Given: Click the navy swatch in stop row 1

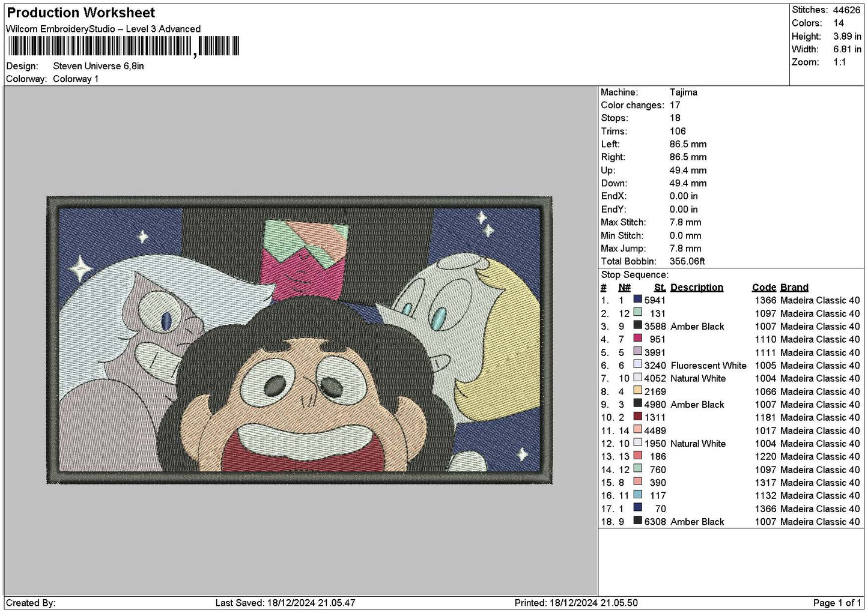Looking at the screenshot, I should [638, 300].
